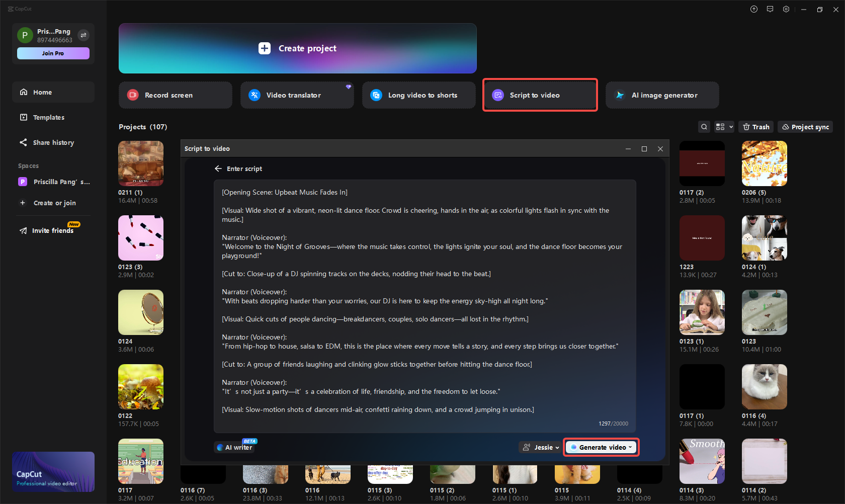Click the Projects (107) heading
The width and height of the screenshot is (845, 504).
pos(143,127)
